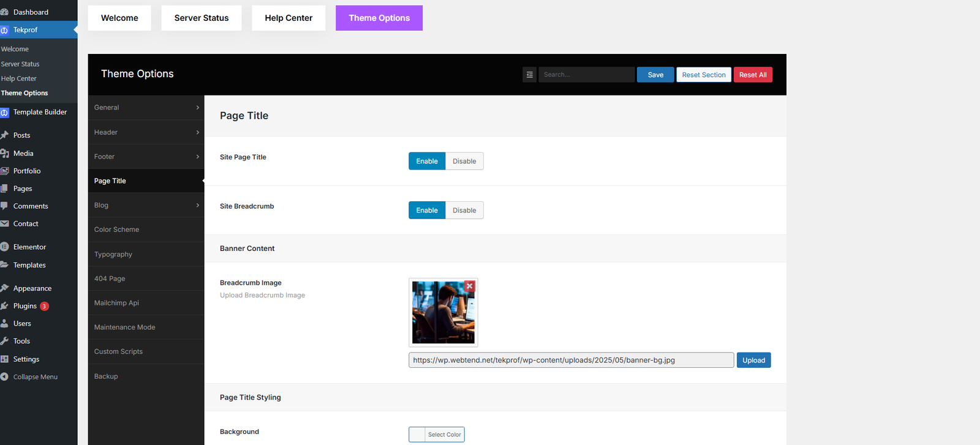Screen dimensions: 980x445
Task: Expand the General options section
Action: click(x=146, y=108)
